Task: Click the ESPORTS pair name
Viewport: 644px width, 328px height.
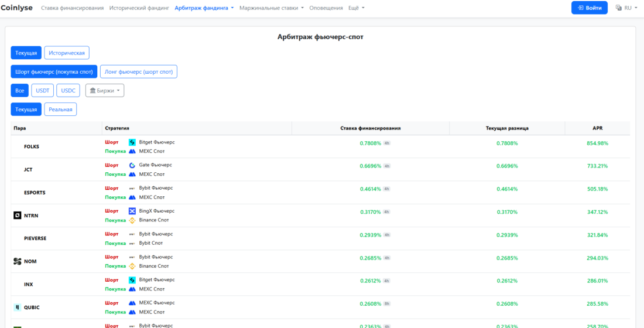Action: pos(35,193)
